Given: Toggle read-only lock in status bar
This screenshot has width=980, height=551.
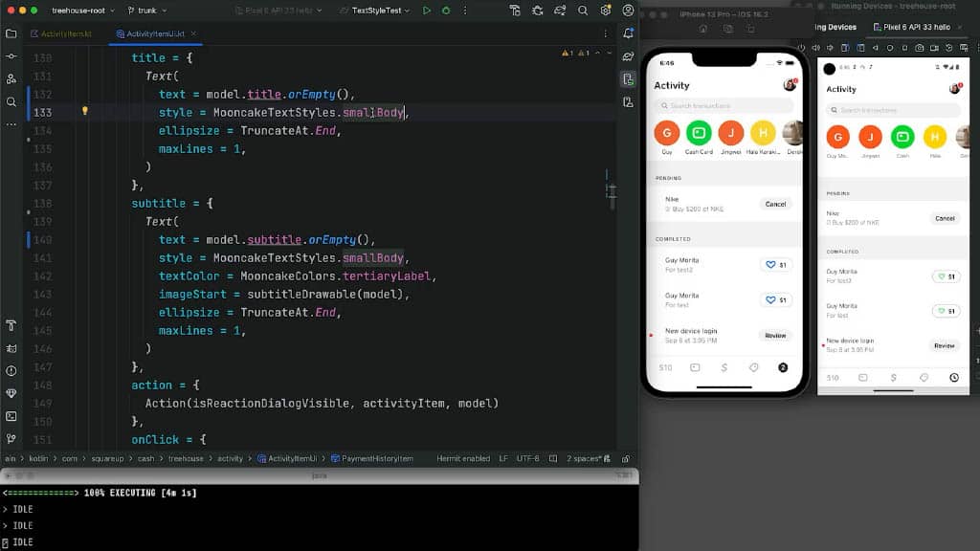Looking at the screenshot, I should tap(626, 458).
